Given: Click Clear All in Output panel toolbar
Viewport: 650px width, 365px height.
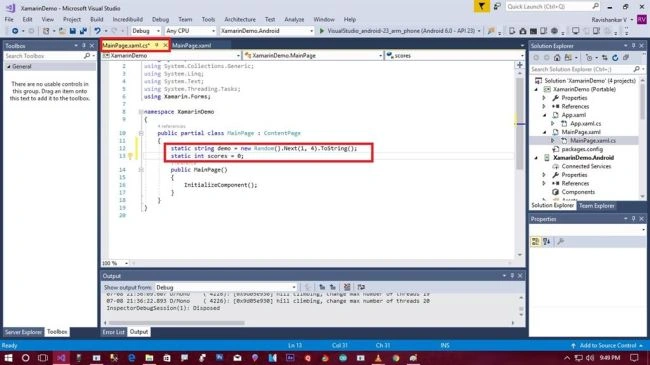Looking at the screenshot, I should coord(347,287).
